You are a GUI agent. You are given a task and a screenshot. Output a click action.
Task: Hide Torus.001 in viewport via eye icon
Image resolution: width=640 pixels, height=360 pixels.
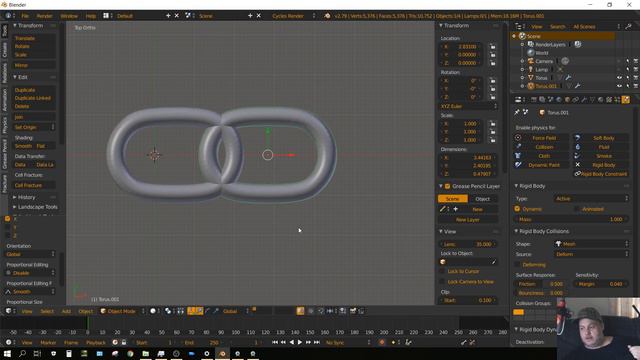click(620, 86)
